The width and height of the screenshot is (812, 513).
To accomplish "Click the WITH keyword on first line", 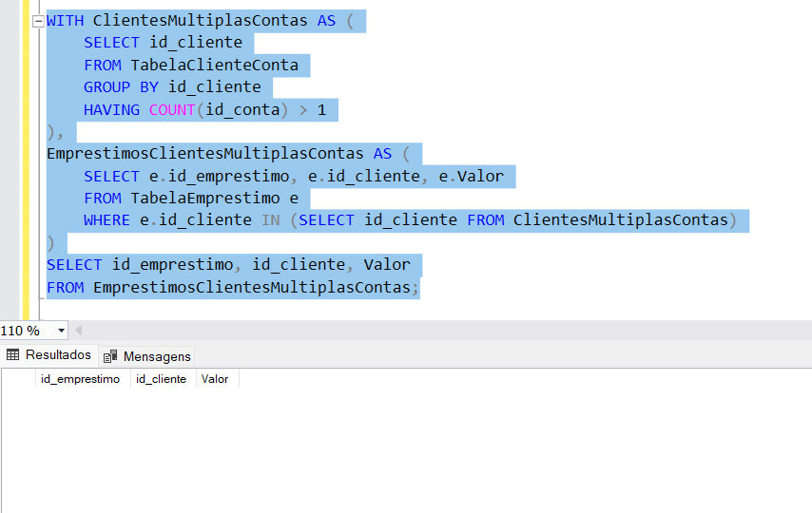I will click(65, 21).
